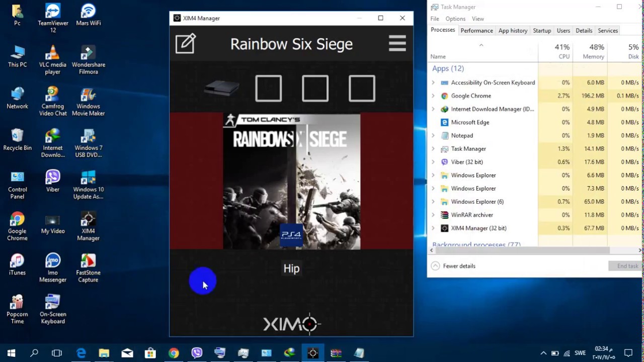This screenshot has width=644, height=362.
Task: Open Microsoft Edge from the taskbar
Action: coord(81,353)
